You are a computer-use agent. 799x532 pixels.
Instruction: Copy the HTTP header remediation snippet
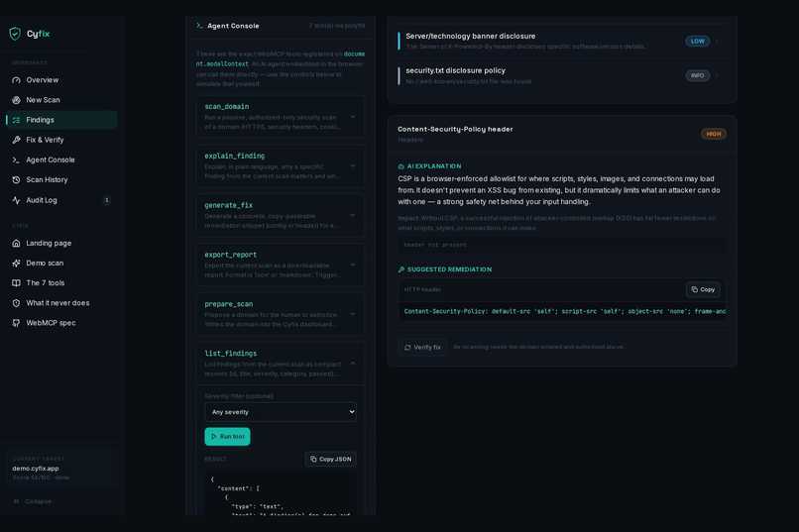(703, 289)
